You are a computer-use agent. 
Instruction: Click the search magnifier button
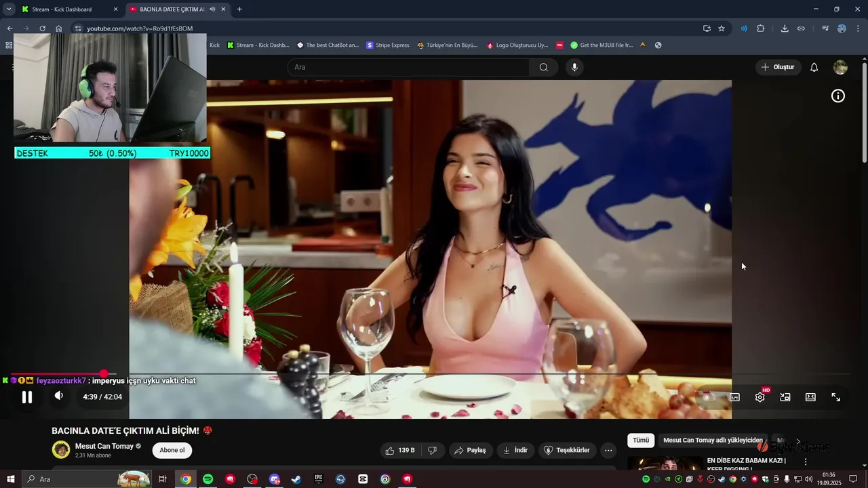pyautogui.click(x=544, y=67)
